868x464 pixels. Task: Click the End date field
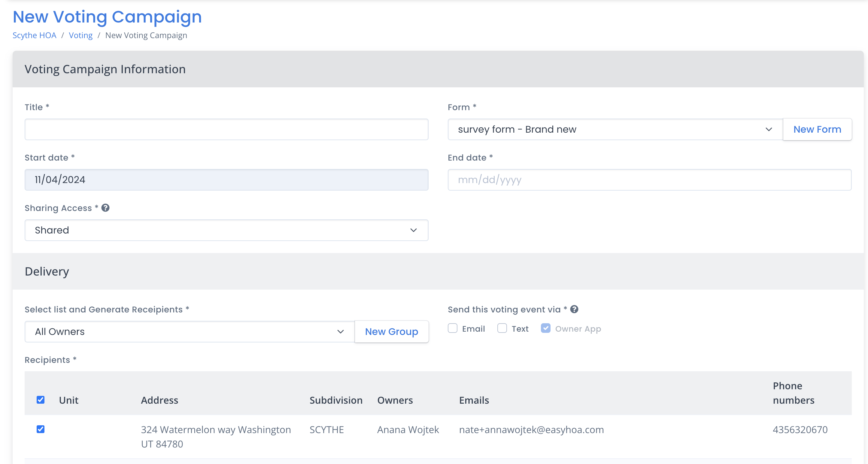coord(649,180)
